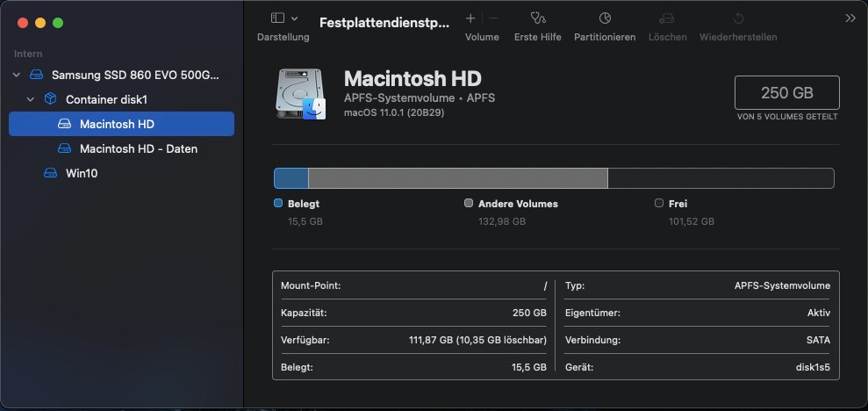Image resolution: width=868 pixels, height=411 pixels.
Task: Click the Frei legend swatch
Action: [x=659, y=203]
